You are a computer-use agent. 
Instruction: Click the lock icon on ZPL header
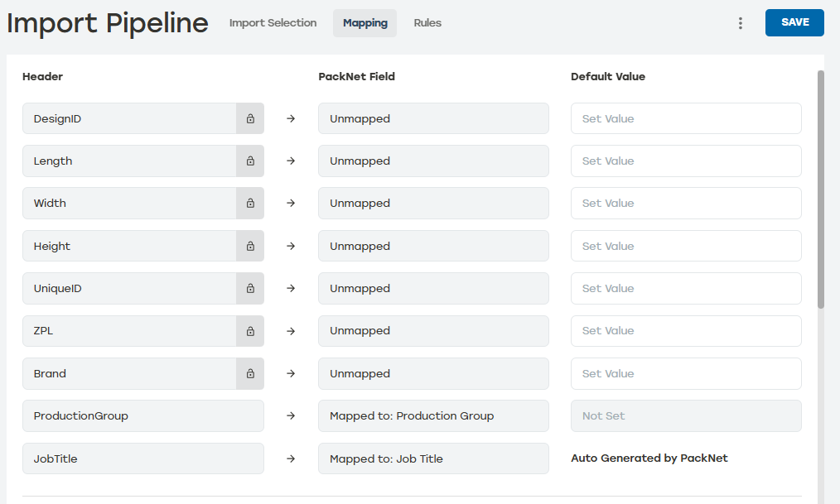[x=250, y=331]
